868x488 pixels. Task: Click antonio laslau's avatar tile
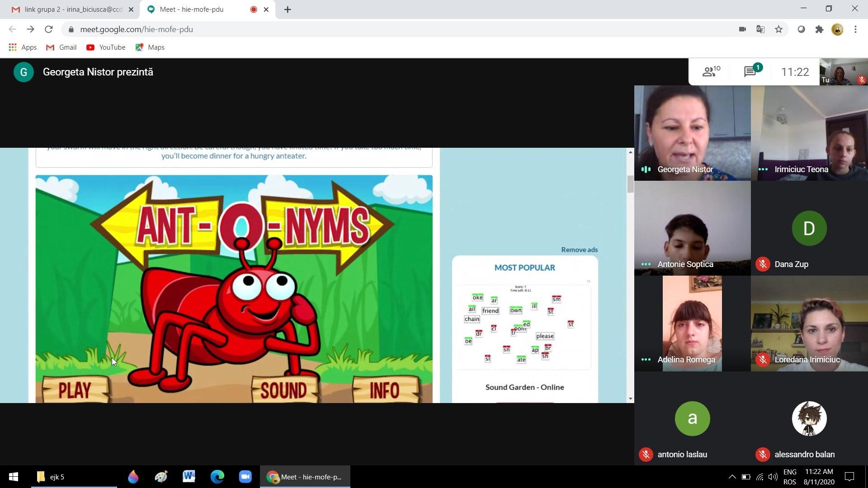pos(692,418)
